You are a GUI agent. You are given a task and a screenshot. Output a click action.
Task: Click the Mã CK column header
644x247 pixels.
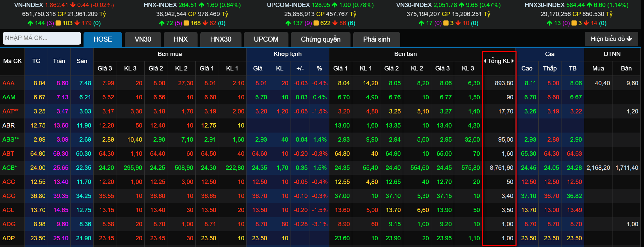click(x=12, y=61)
